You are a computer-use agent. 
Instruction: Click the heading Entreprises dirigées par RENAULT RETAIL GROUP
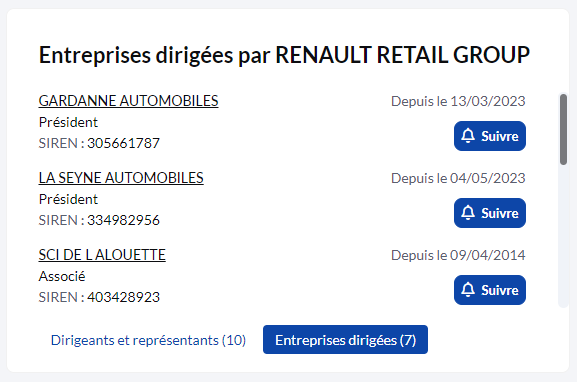(x=284, y=55)
